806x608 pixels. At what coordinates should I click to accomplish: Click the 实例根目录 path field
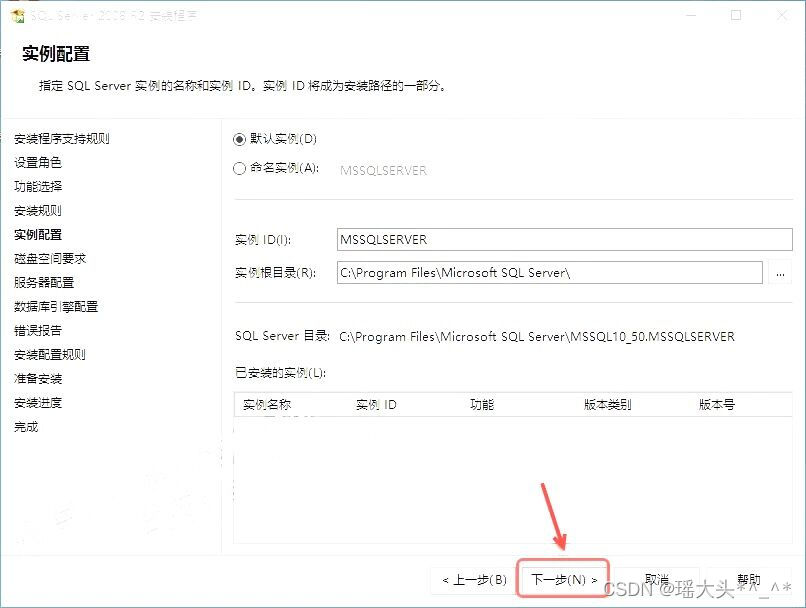(x=549, y=272)
